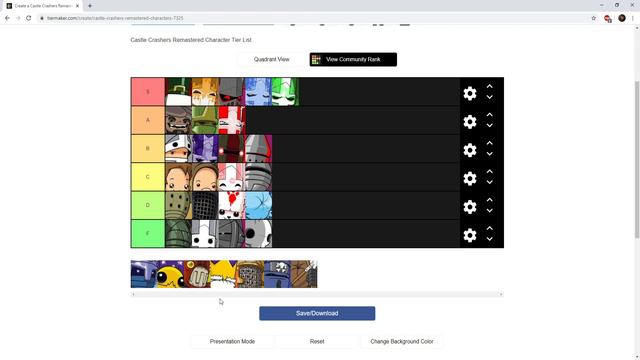Pick the red knight in A tier
Image resolution: width=640 pixels, height=360 pixels.
[x=232, y=120]
